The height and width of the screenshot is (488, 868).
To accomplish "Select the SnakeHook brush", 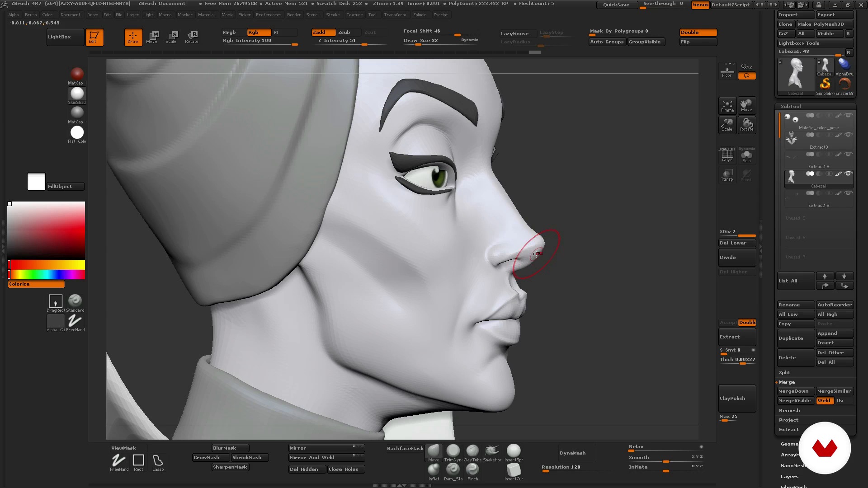I will pos(492,453).
